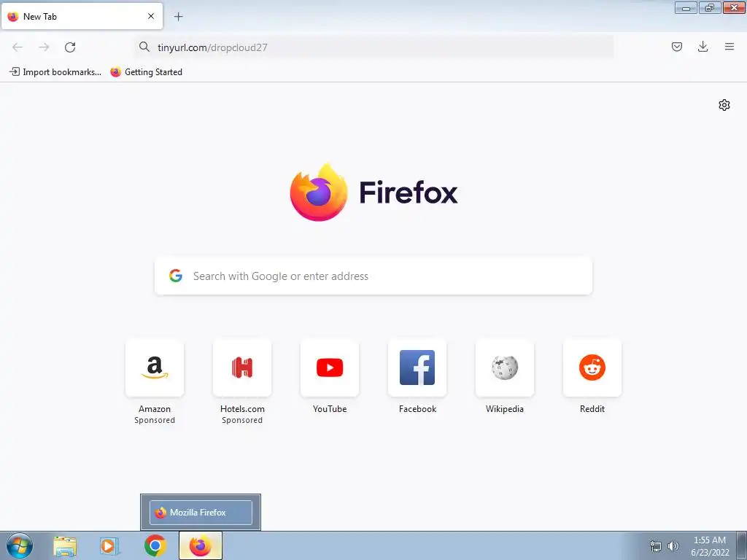Click the Amazon label text
This screenshot has height=560, width=747.
click(x=155, y=409)
